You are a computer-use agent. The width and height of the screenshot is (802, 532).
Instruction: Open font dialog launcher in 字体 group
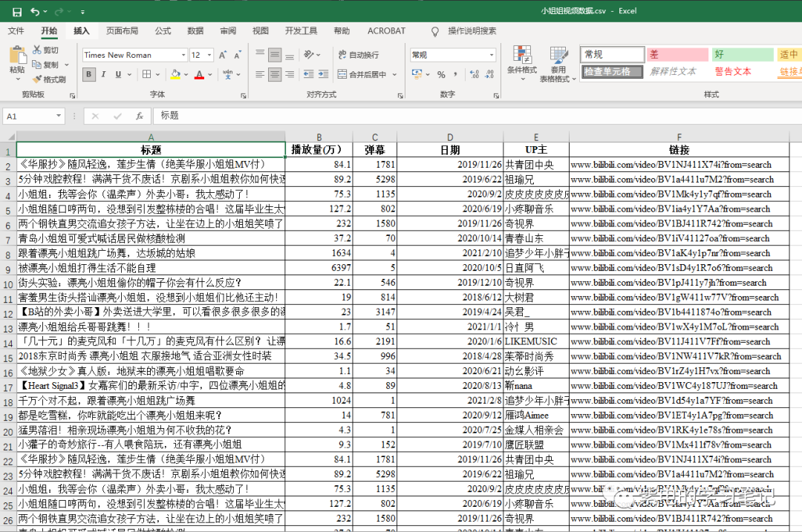tap(243, 96)
